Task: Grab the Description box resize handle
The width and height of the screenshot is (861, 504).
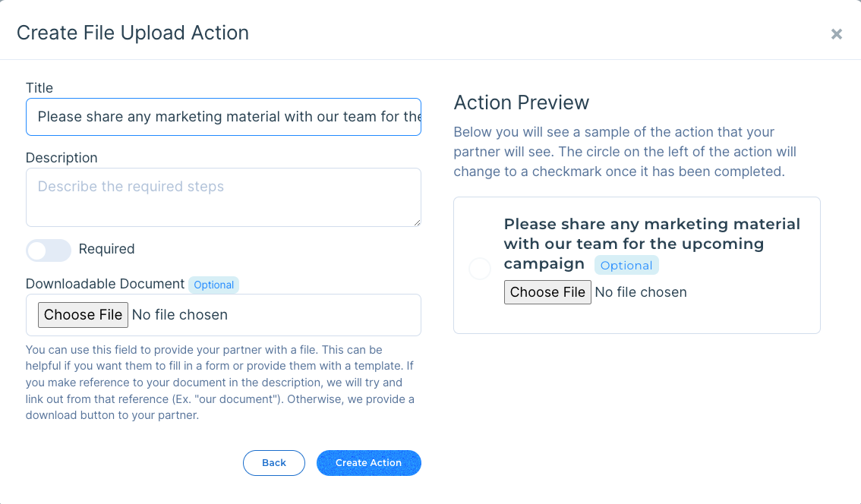Action: point(416,222)
